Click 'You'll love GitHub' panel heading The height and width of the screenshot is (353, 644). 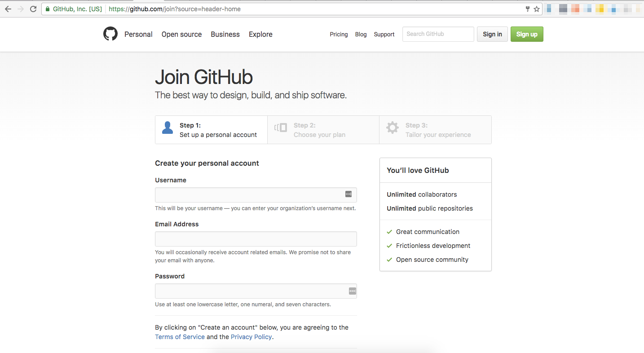[418, 170]
